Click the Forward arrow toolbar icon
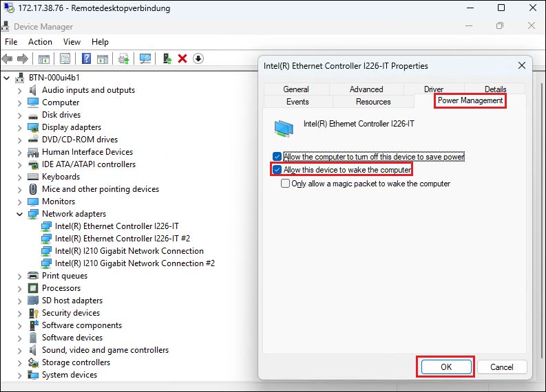Viewport: 546px width, 392px height. coord(23,58)
